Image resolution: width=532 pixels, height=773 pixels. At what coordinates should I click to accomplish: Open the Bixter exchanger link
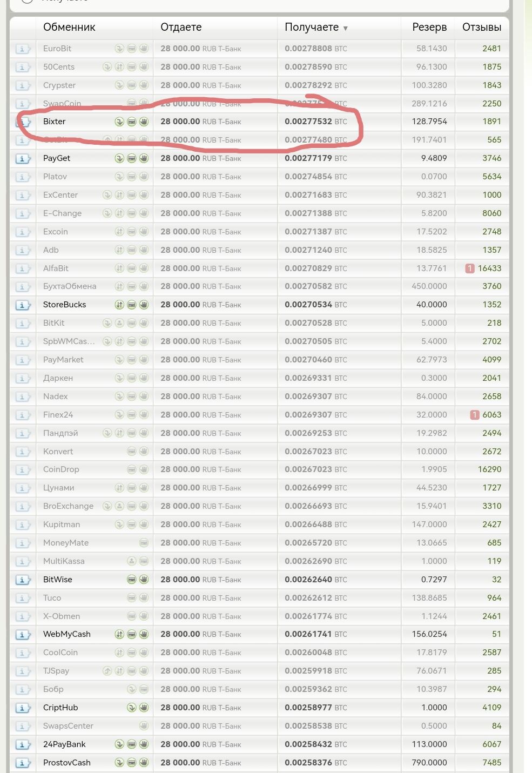[x=55, y=122]
